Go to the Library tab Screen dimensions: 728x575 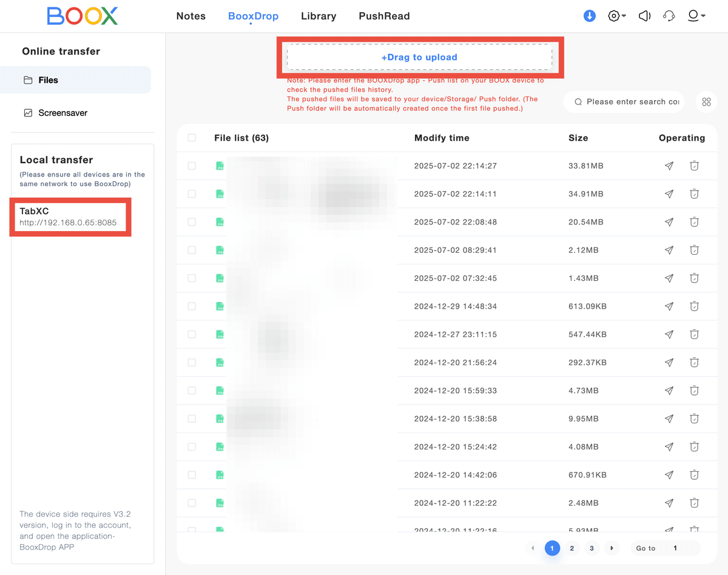[318, 16]
